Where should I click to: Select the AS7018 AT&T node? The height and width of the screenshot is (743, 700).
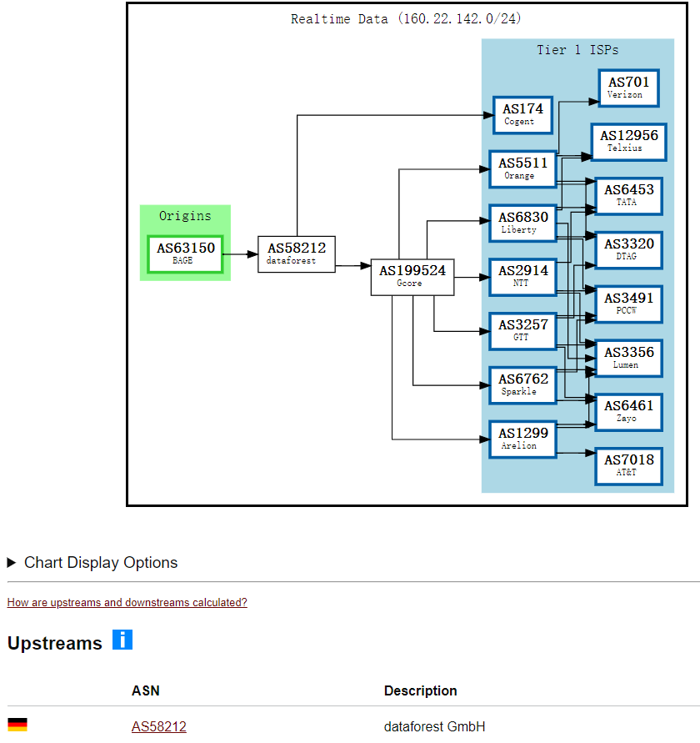(x=628, y=466)
